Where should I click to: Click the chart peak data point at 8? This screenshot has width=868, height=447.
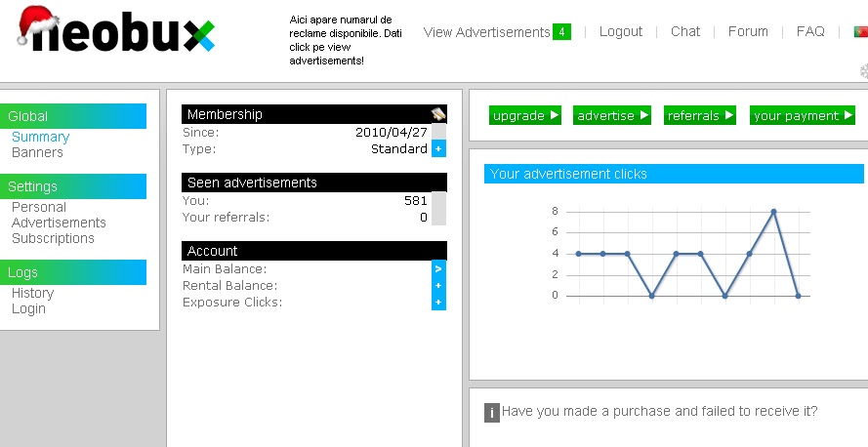tap(773, 212)
